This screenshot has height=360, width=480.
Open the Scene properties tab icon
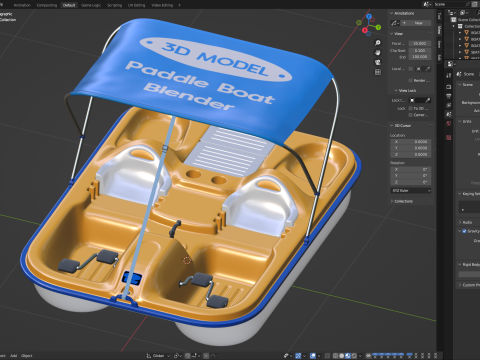tap(449, 114)
